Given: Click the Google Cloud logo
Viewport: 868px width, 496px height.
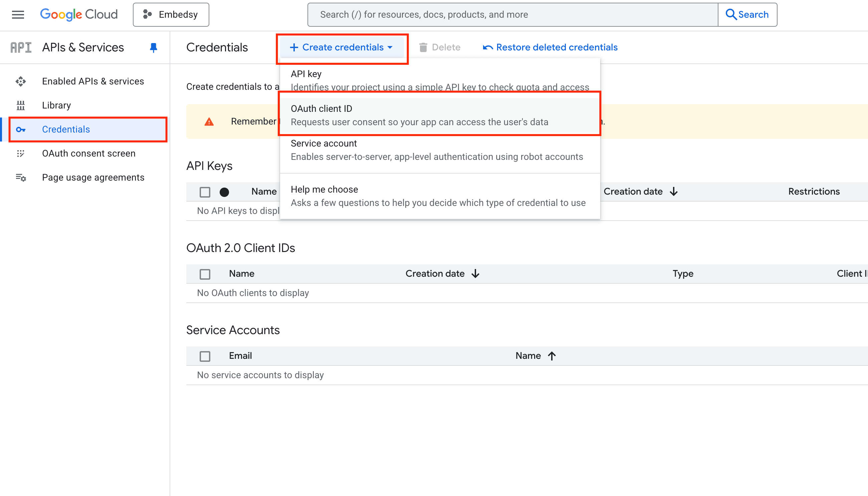Looking at the screenshot, I should (x=79, y=14).
